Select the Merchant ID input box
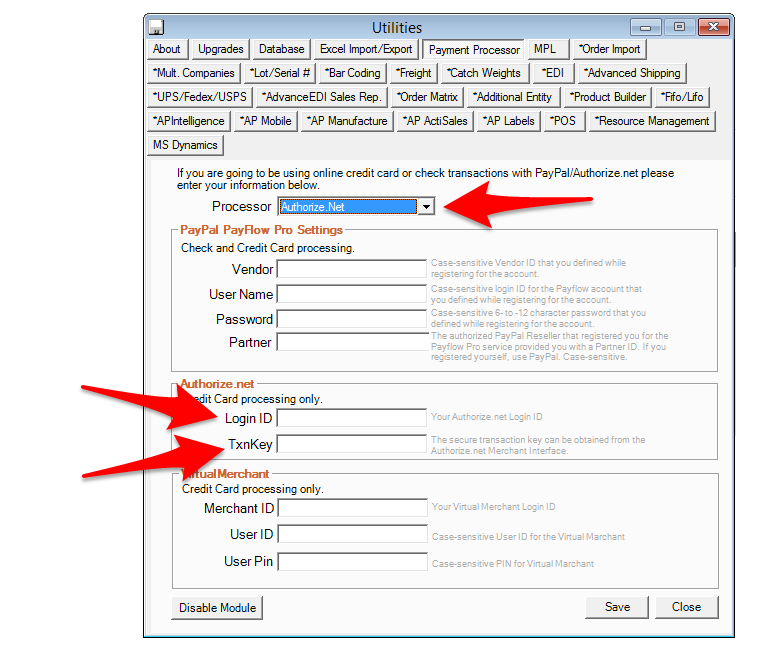The image size is (774, 649). point(352,509)
